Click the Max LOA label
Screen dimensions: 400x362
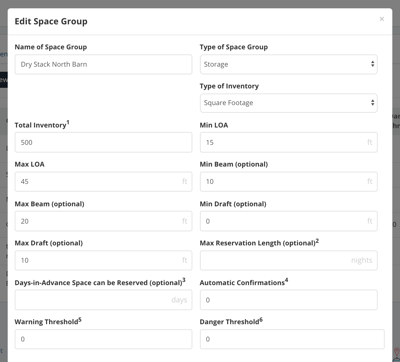coord(29,164)
